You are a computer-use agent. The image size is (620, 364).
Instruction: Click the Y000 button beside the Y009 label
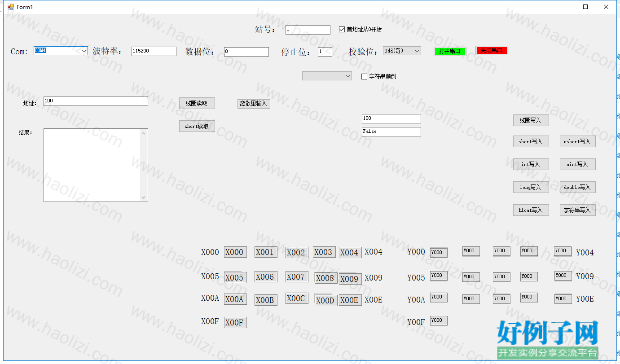(x=563, y=276)
